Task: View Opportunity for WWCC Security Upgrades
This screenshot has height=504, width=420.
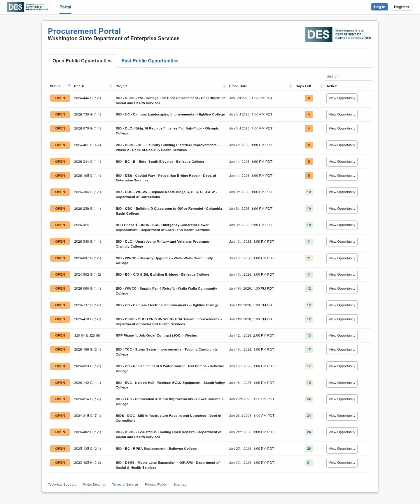Action: coord(342,258)
